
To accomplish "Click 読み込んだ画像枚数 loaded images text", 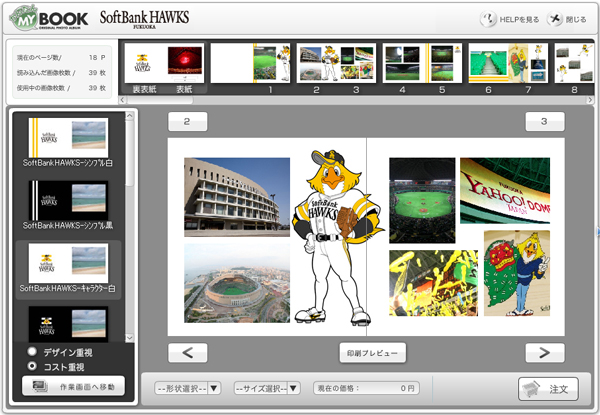I will [x=46, y=73].
